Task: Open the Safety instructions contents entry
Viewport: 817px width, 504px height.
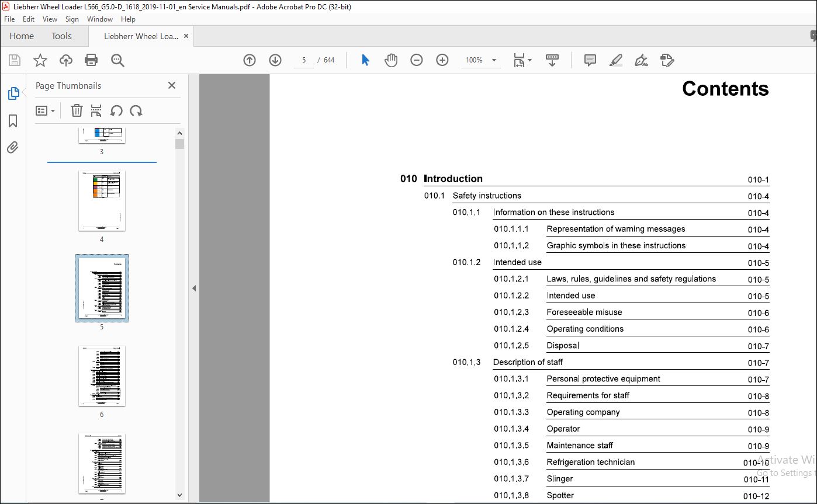Action: pos(487,196)
